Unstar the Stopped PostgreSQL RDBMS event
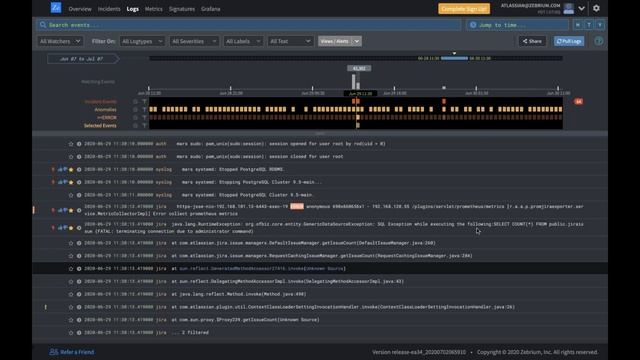 click(x=71, y=169)
